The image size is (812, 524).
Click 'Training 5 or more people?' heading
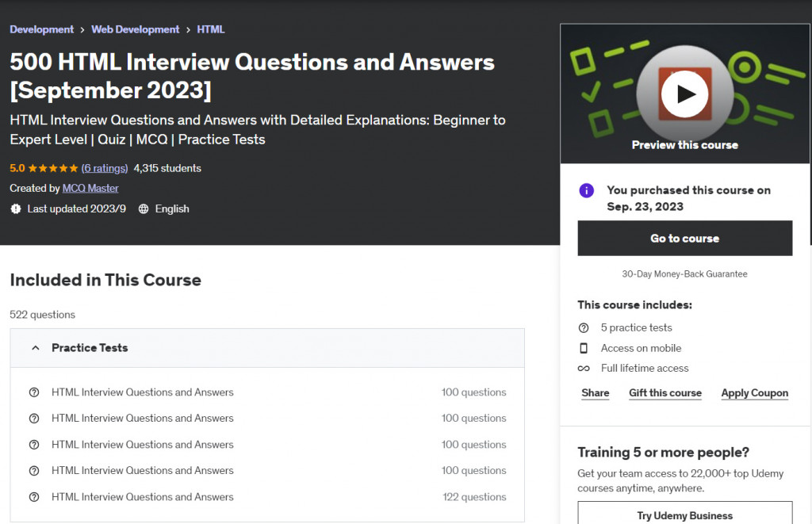(x=664, y=452)
